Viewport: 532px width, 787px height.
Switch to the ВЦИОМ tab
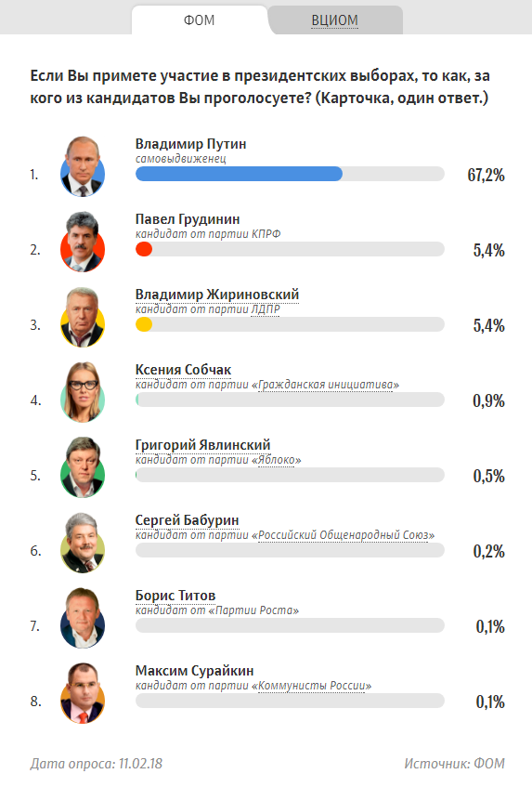(x=334, y=20)
